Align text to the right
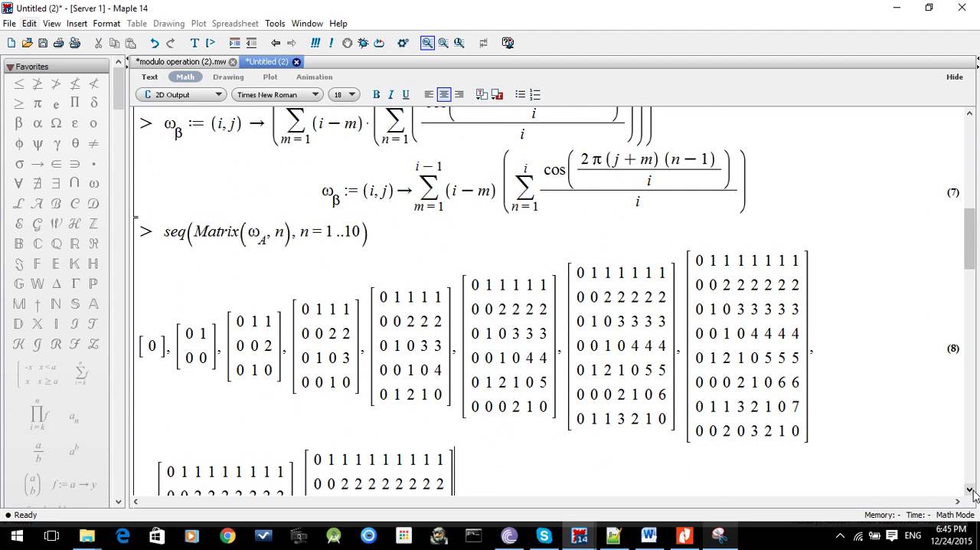This screenshot has width=980, height=550. [x=459, y=95]
